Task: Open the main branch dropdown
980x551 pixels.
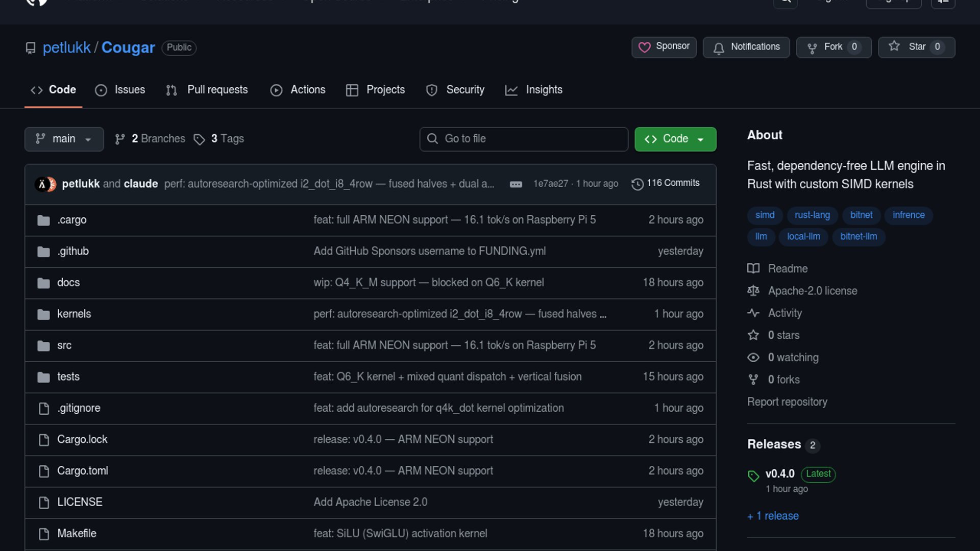Action: point(64,139)
